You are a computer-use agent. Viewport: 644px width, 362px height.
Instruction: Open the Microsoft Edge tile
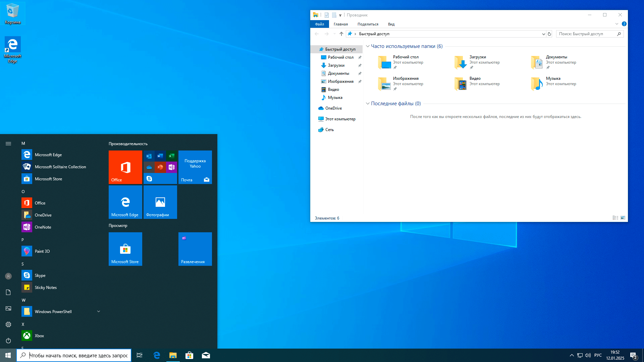coord(125,202)
